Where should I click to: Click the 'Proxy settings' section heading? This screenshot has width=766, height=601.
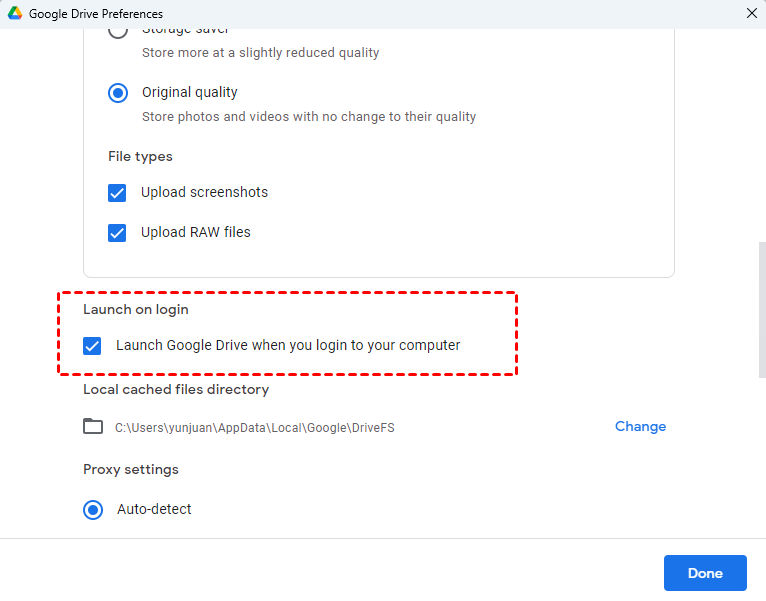pos(131,469)
